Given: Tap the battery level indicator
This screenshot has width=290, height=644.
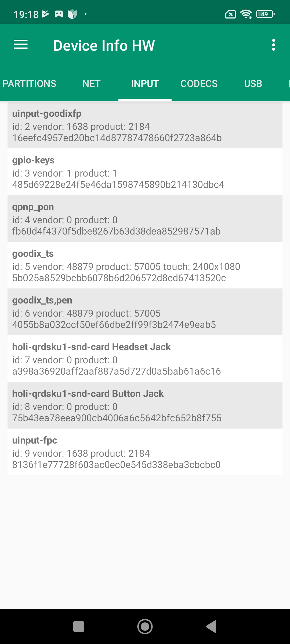Looking at the screenshot, I should 265,14.
